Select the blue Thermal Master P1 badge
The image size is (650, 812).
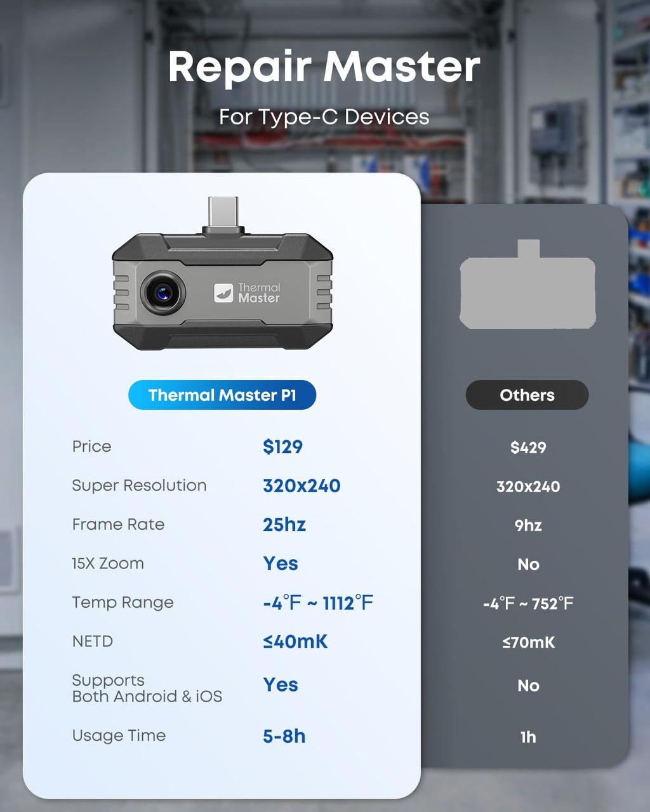tap(222, 395)
